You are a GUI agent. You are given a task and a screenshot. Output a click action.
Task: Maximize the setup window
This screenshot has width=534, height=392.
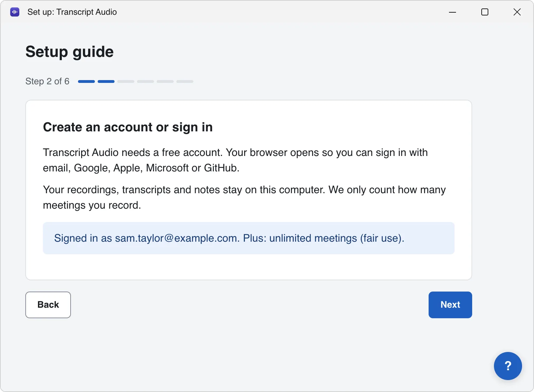coord(485,12)
